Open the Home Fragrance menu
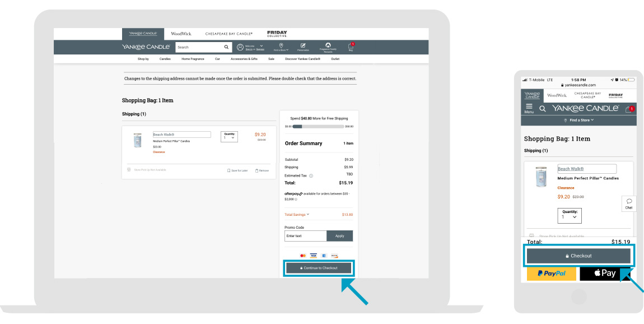The image size is (644, 324). pos(193,59)
